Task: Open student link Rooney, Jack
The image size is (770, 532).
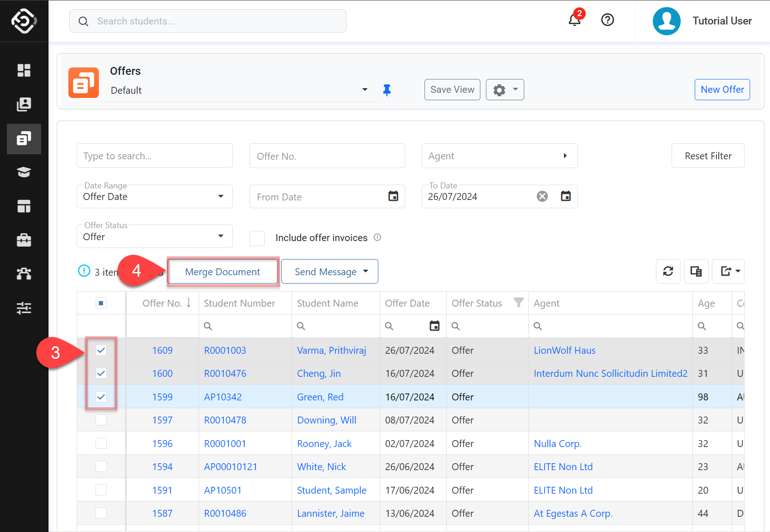Action: [324, 444]
